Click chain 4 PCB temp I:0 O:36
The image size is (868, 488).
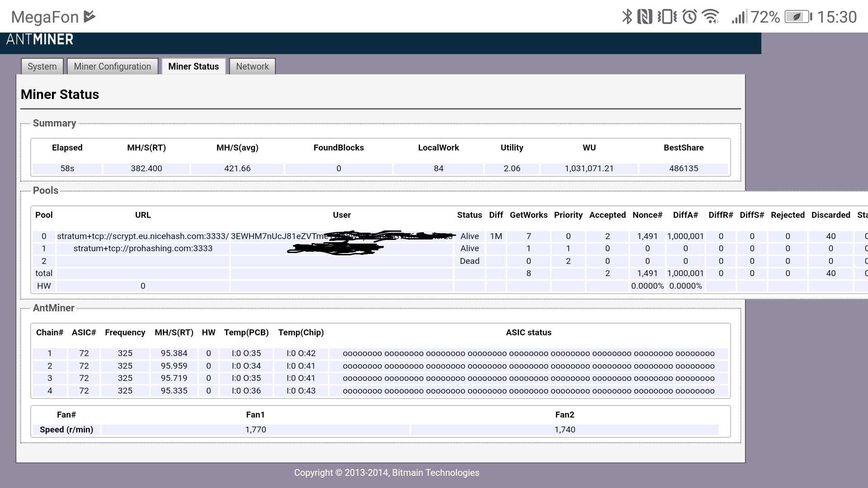pos(246,391)
